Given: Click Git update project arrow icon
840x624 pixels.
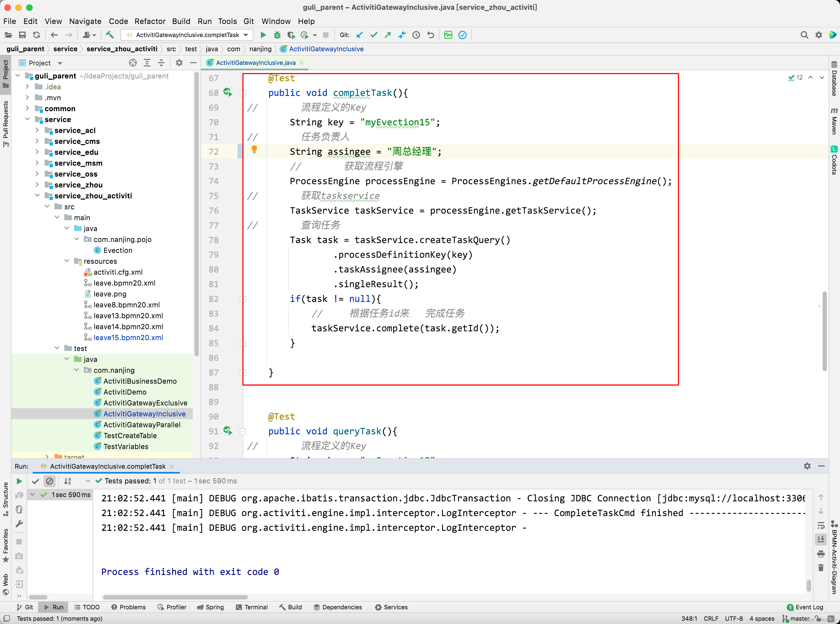Looking at the screenshot, I should [360, 35].
